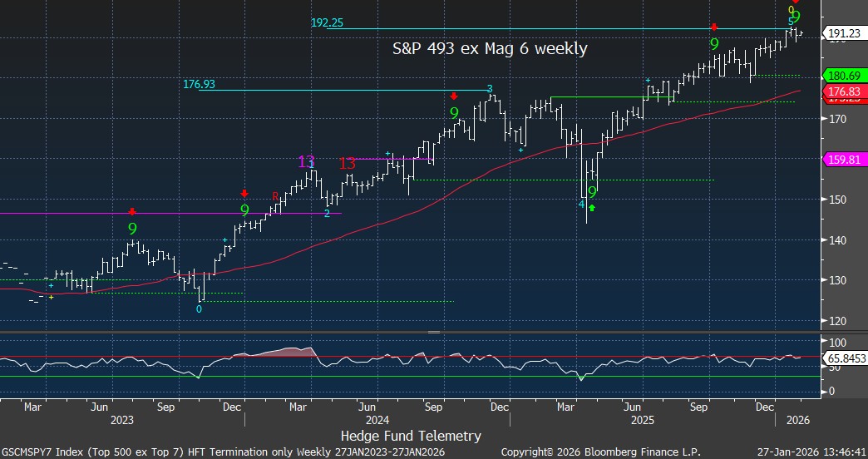Click the cyan 4 wave label near the 2025 low
Screen dimensions: 868x459
[582, 204]
